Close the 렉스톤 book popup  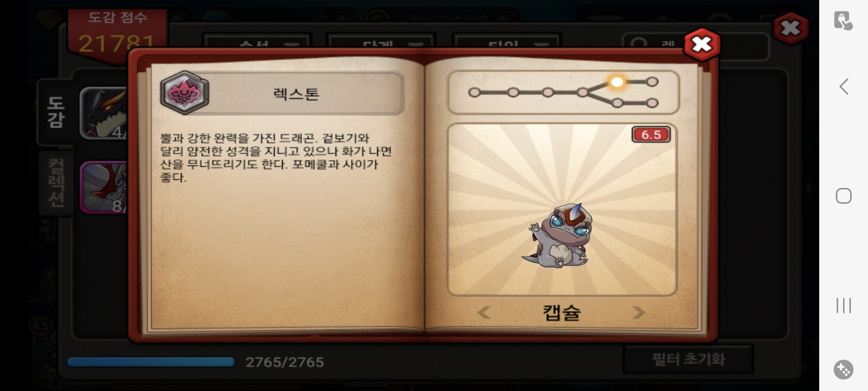pyautogui.click(x=702, y=45)
